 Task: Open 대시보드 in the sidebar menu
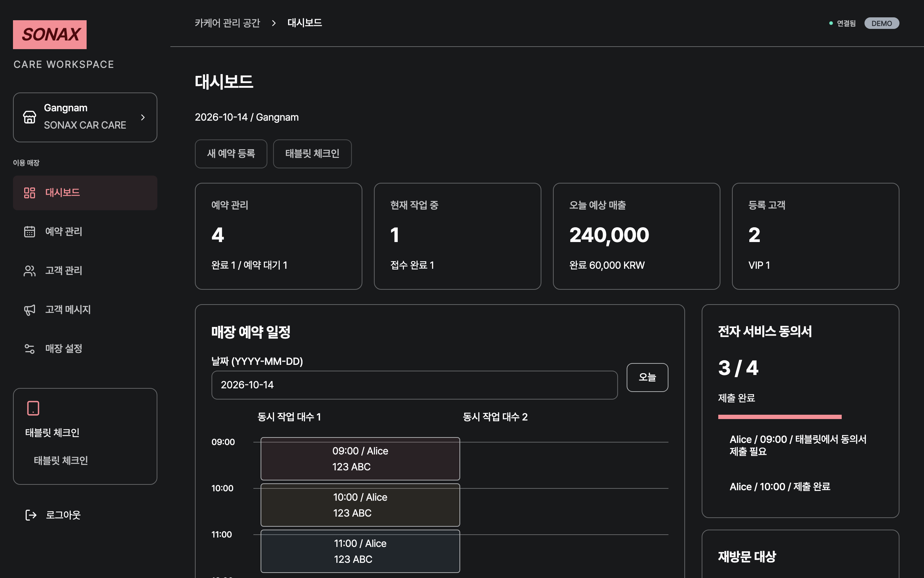click(85, 193)
